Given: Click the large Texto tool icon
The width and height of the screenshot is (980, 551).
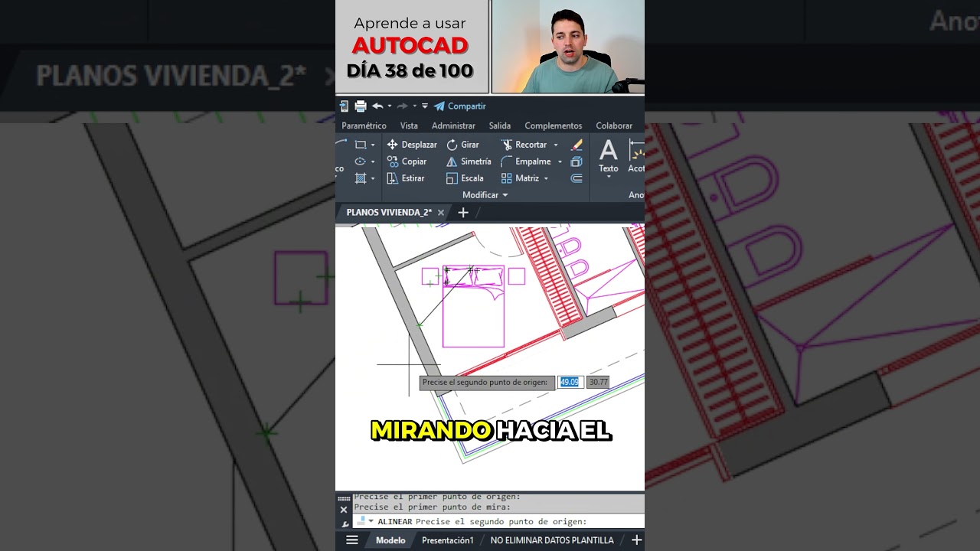Looking at the screenshot, I should [609, 150].
